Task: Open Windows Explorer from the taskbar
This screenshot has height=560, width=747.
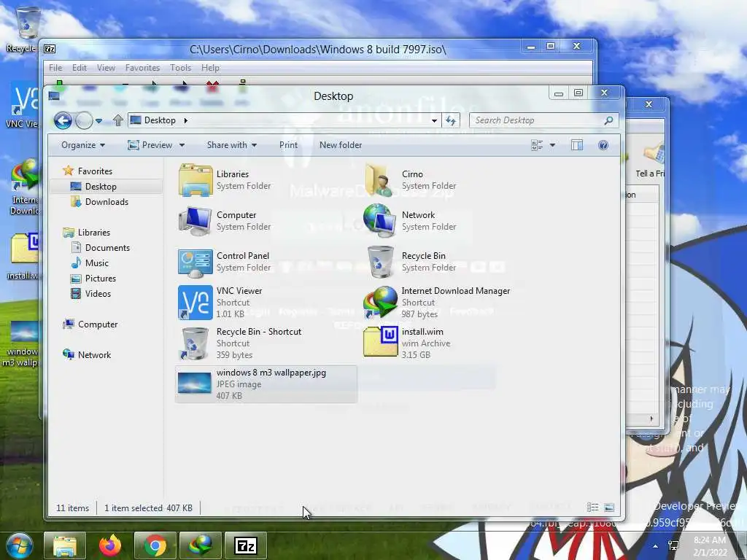Action: pyautogui.click(x=65, y=545)
